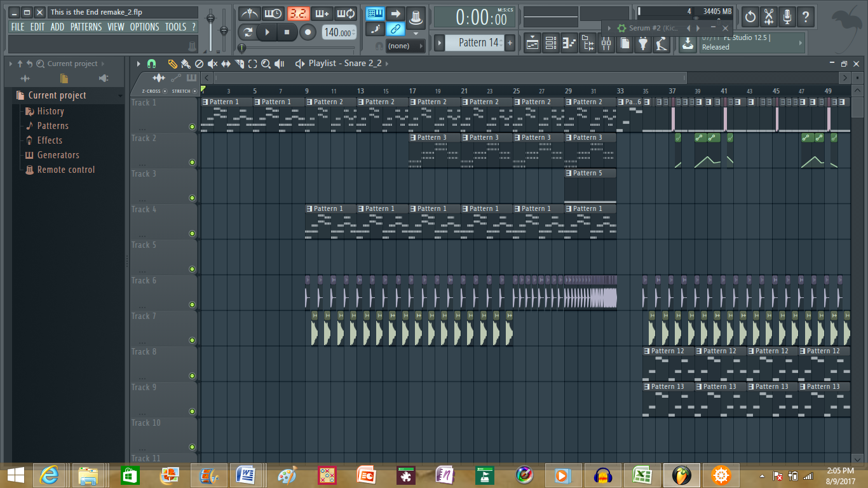Toggle link to controller chain icon
The image size is (868, 488).
(x=395, y=29)
